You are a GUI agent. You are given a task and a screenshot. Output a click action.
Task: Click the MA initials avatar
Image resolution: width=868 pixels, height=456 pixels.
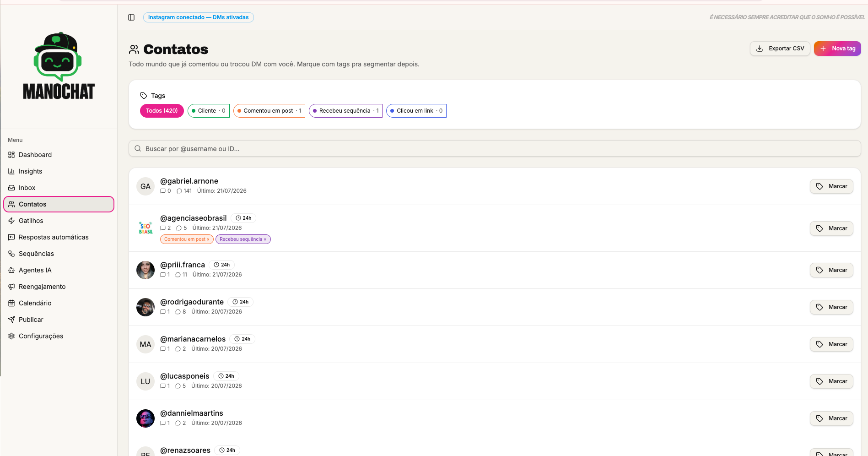pyautogui.click(x=146, y=344)
